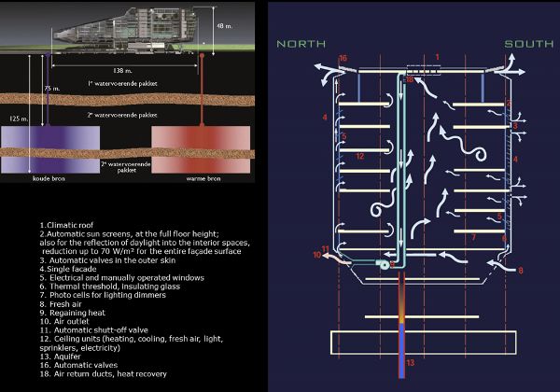The width and height of the screenshot is (560, 392).
Task: Select the red number 8 fresh air marker
Action: (x=521, y=270)
